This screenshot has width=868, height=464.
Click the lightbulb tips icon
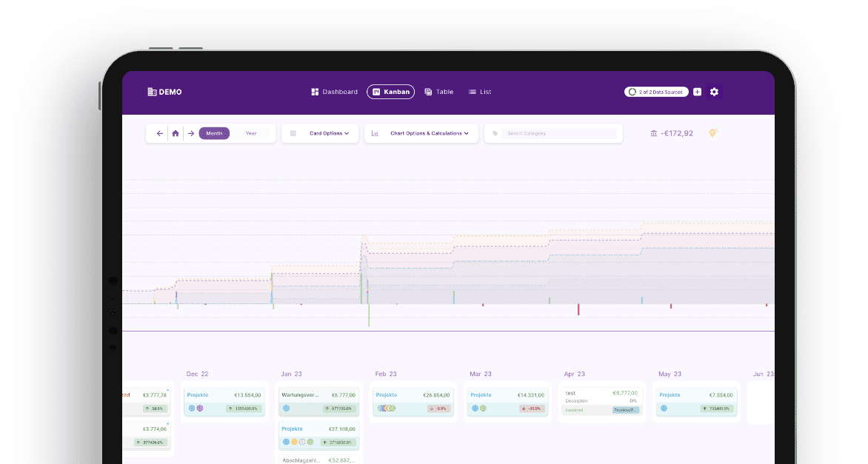point(712,133)
